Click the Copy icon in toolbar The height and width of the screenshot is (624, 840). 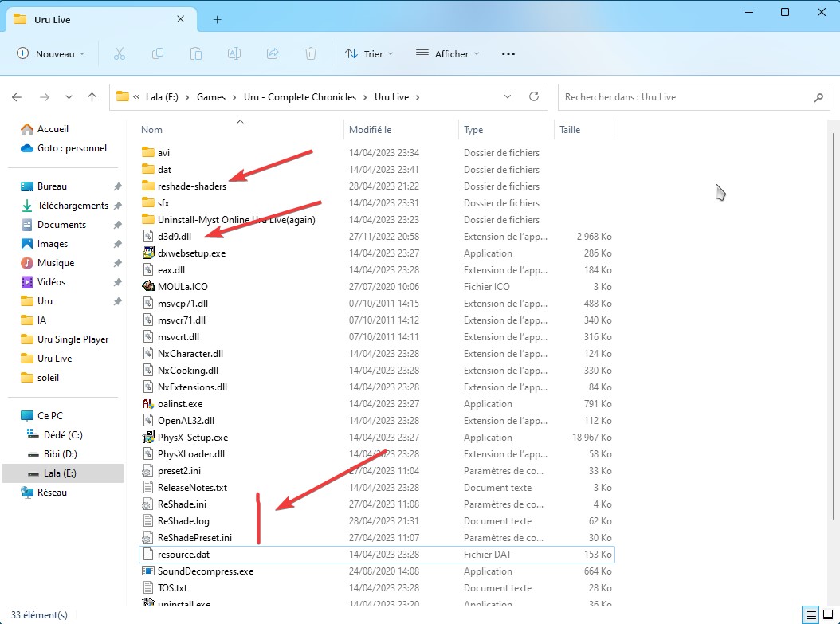pyautogui.click(x=158, y=53)
